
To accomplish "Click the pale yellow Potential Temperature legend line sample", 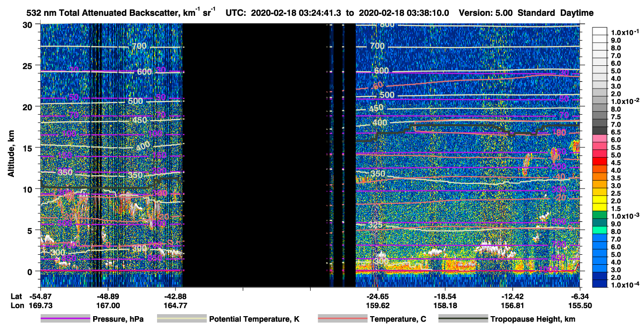I will (181, 319).
